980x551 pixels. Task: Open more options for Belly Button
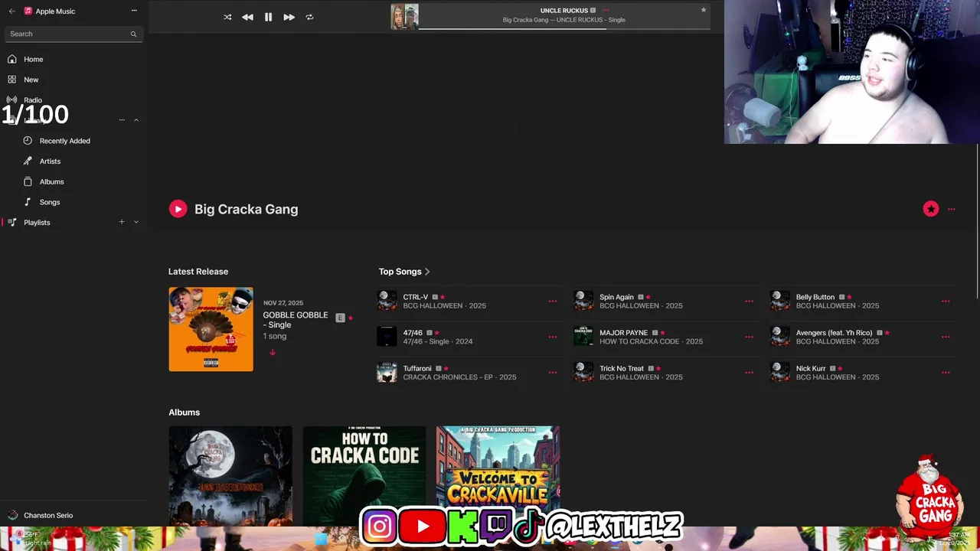[946, 302]
